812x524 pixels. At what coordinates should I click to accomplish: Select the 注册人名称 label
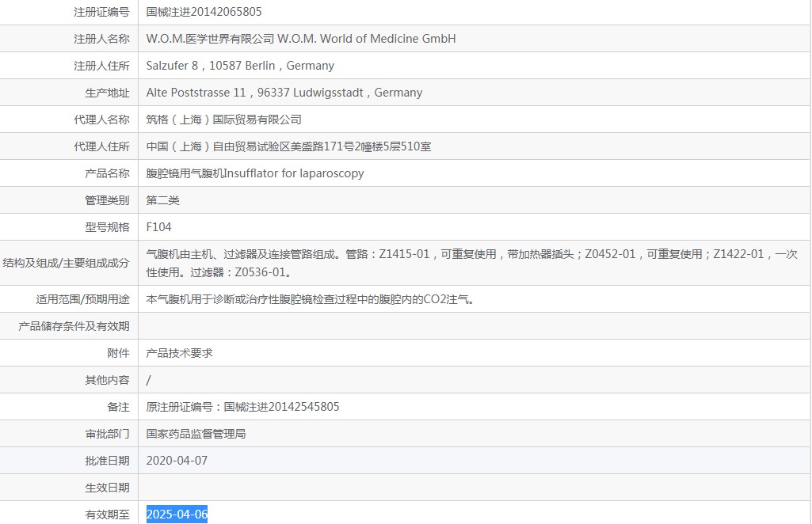tap(101, 39)
